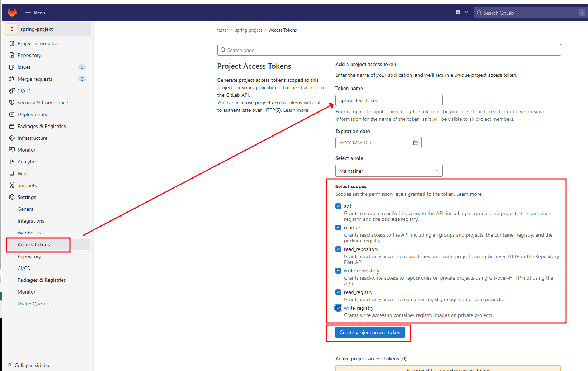Click the Settings gear icon

pyautogui.click(x=12, y=197)
